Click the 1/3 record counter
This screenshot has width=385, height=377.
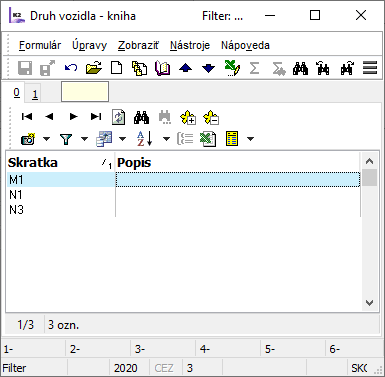[x=26, y=325]
